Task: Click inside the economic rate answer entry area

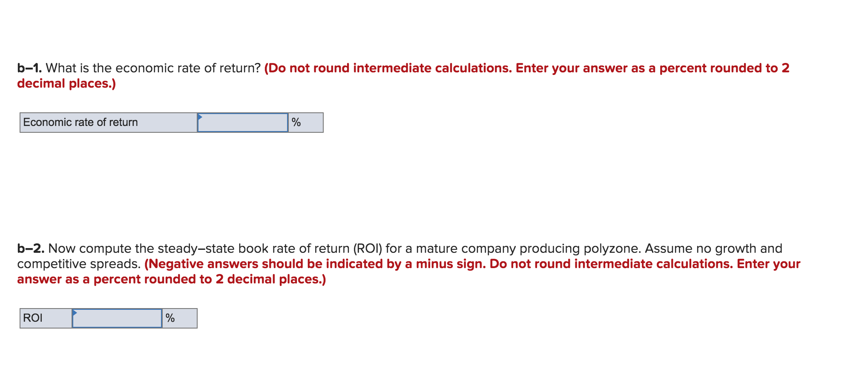Action: [243, 122]
